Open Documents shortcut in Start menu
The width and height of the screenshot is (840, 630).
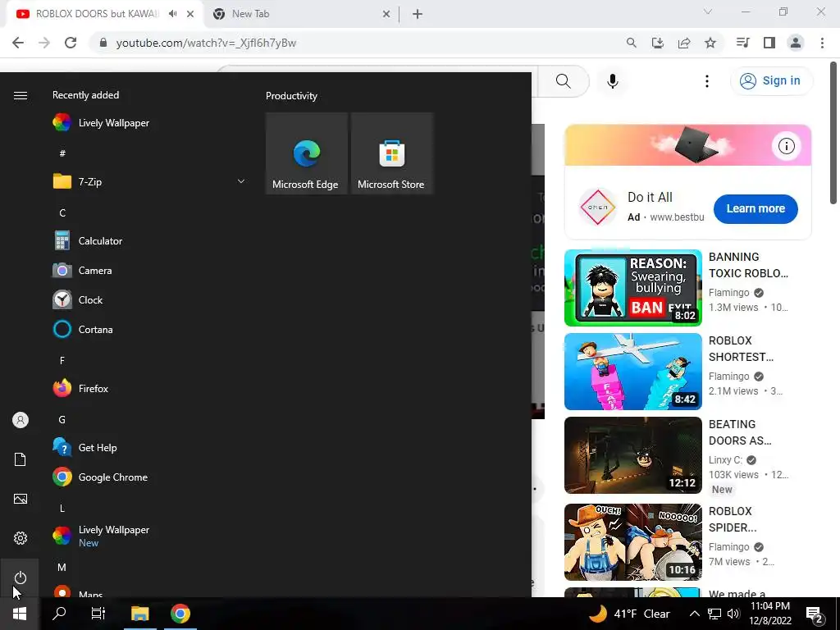click(21, 459)
